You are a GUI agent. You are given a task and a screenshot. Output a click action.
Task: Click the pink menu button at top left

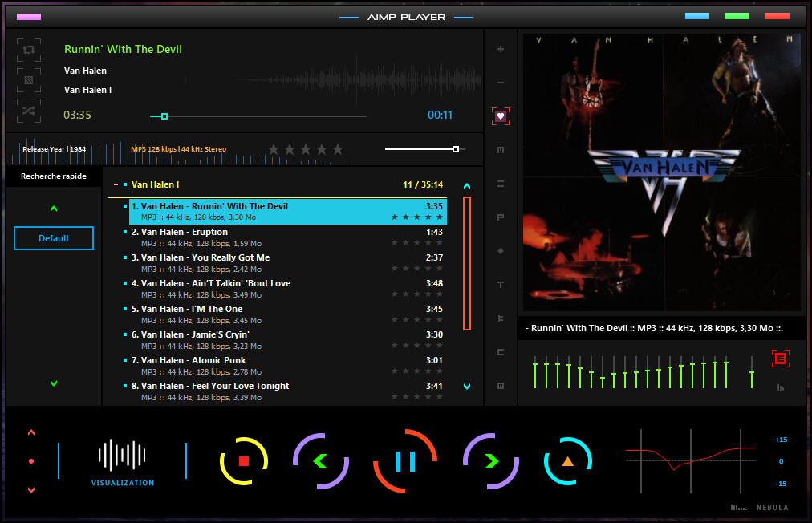coord(29,17)
